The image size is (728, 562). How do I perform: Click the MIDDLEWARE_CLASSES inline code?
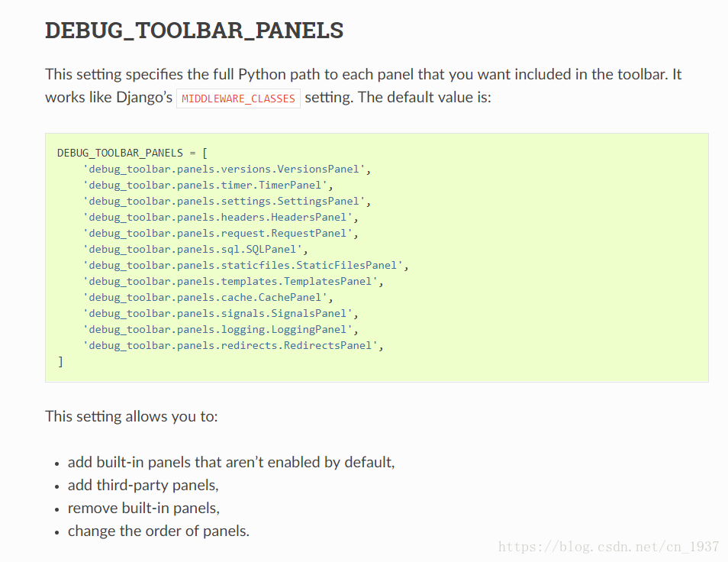(x=238, y=99)
